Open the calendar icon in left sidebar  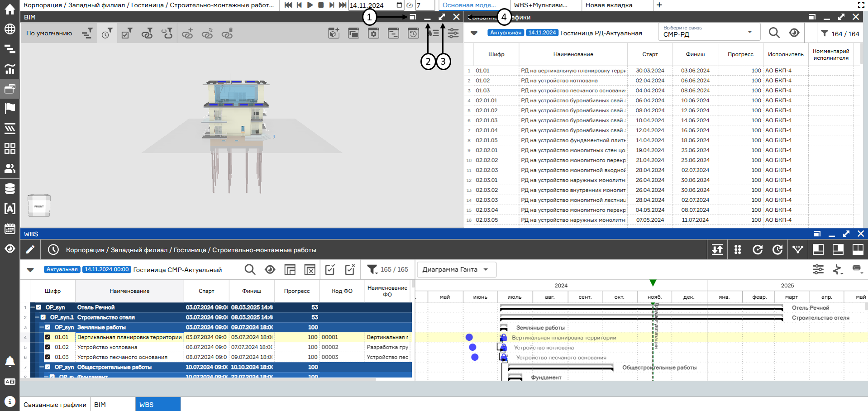[x=10, y=228]
